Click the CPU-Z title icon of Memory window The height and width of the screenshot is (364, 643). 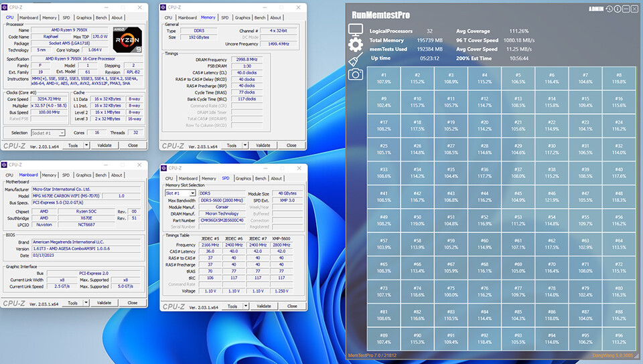(163, 7)
